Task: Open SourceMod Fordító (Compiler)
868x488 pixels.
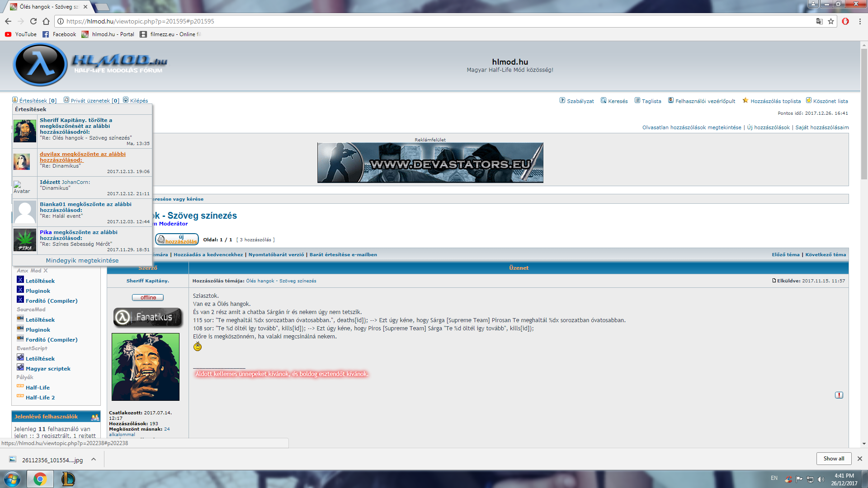Action: (52, 339)
